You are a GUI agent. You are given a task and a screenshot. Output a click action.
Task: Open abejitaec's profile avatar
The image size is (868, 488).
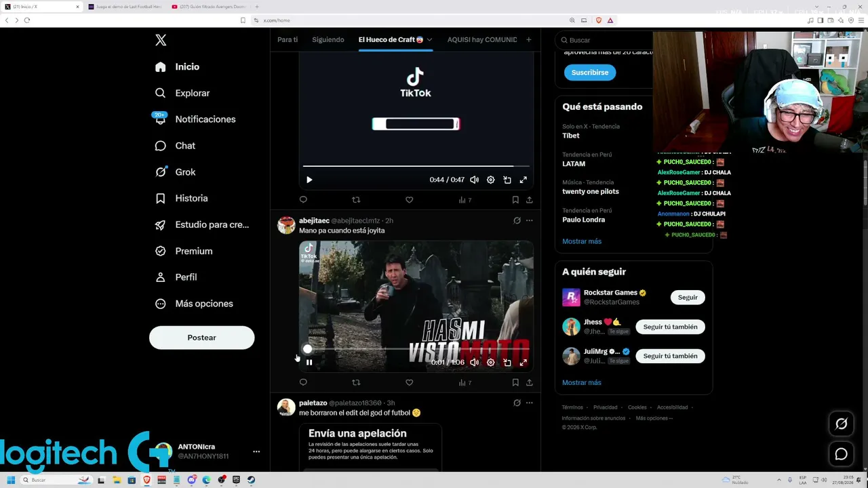[286, 225]
